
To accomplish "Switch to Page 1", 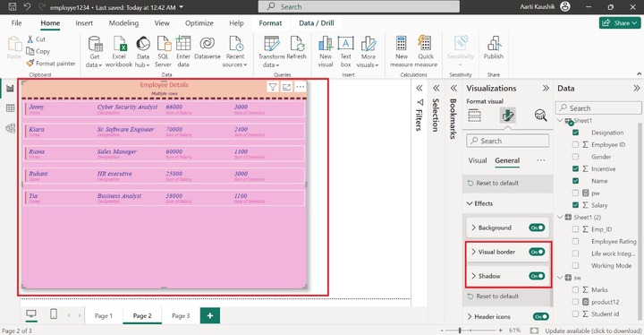I will (104, 315).
